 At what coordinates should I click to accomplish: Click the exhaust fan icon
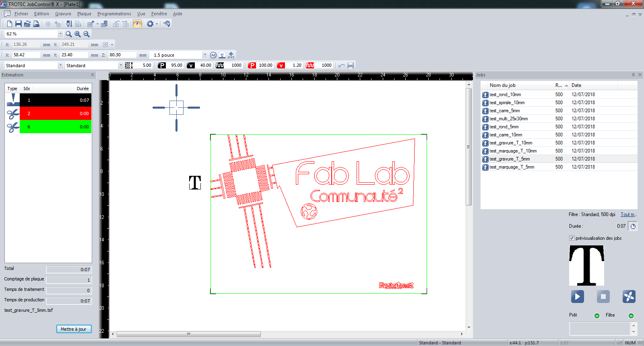coord(629,297)
